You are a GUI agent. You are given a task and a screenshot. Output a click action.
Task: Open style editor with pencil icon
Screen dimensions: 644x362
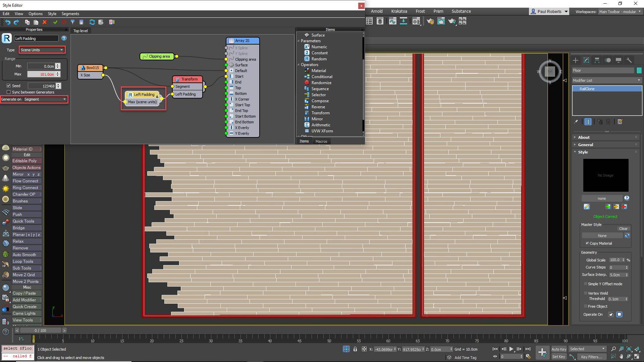[586, 207]
